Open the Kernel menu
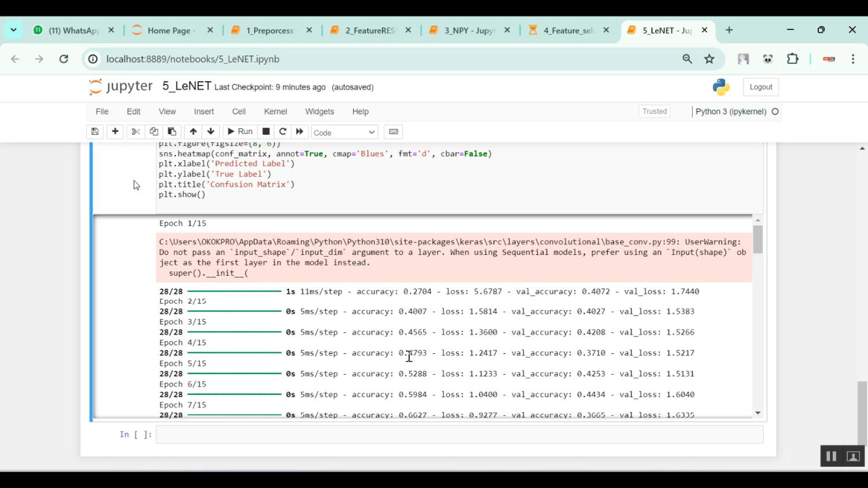This screenshot has height=488, width=868. click(x=275, y=111)
